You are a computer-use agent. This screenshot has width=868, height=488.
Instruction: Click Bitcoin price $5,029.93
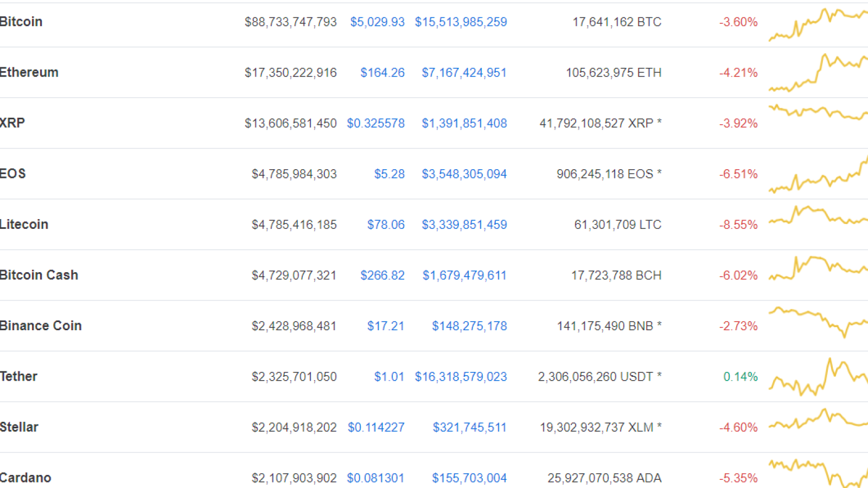[x=377, y=22]
